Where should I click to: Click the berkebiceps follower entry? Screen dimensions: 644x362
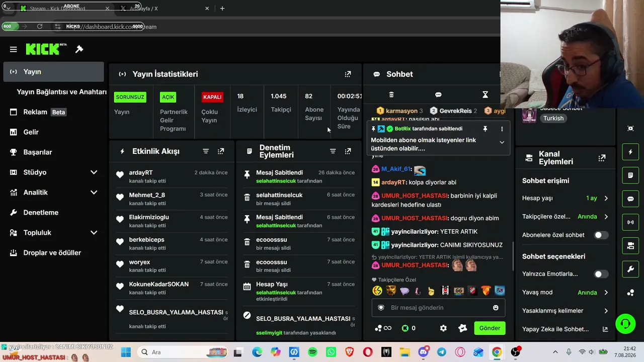pos(172,243)
